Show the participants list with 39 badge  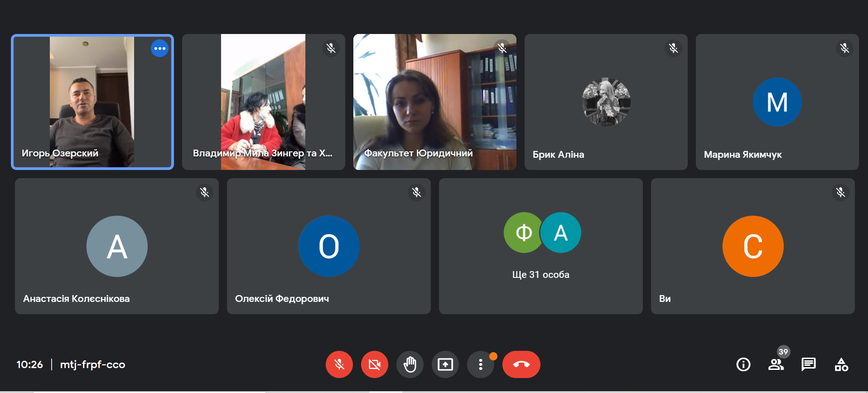pyautogui.click(x=776, y=364)
